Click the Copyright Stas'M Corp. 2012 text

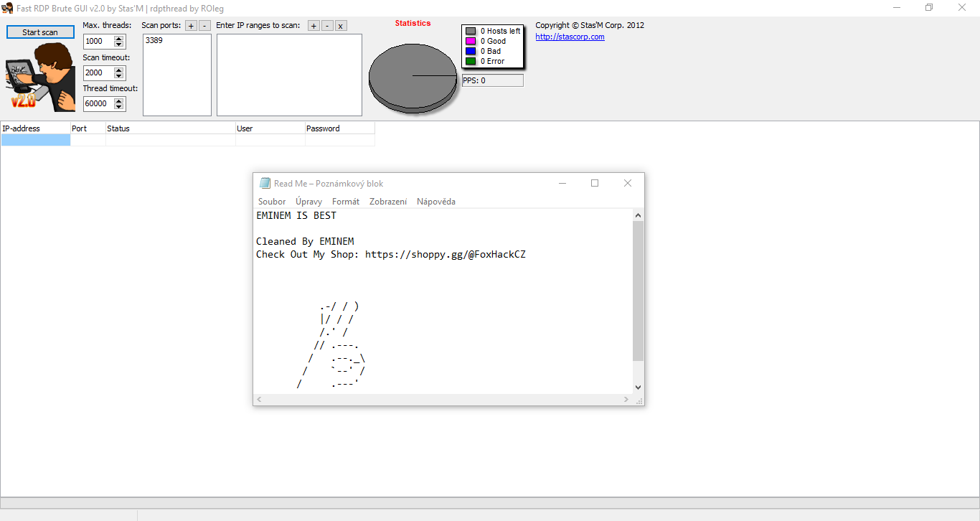click(590, 25)
